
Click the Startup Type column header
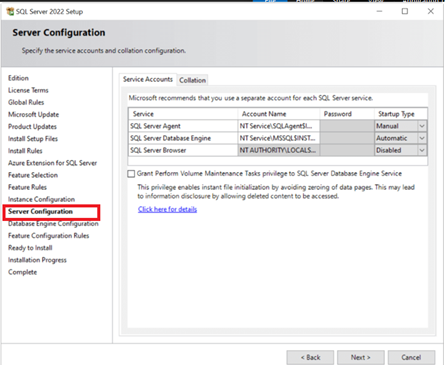tap(401, 114)
